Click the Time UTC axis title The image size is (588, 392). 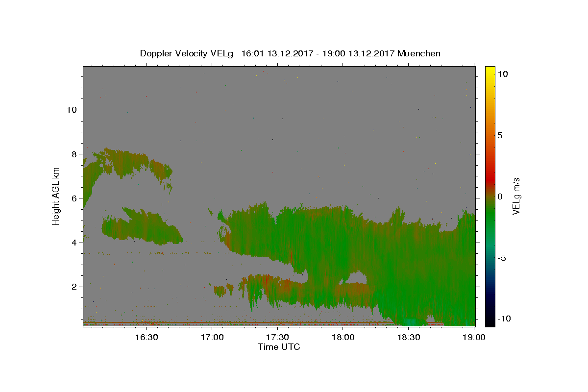pyautogui.click(x=279, y=347)
